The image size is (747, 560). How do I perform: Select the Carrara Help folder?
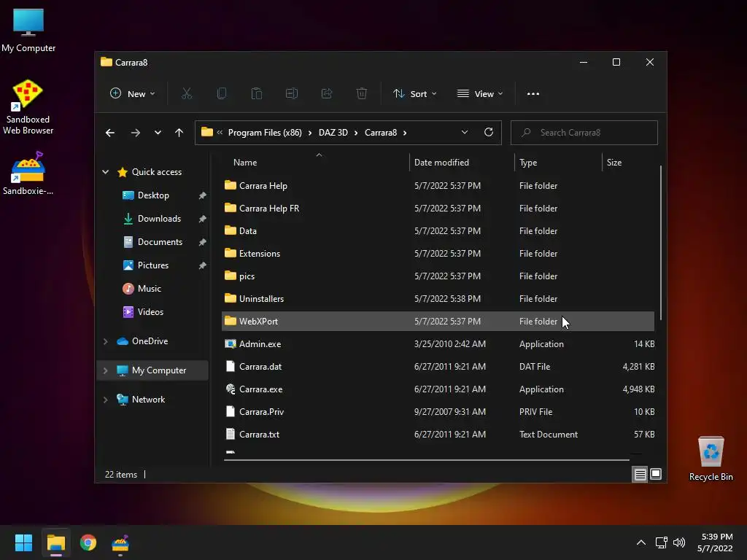point(438,186)
